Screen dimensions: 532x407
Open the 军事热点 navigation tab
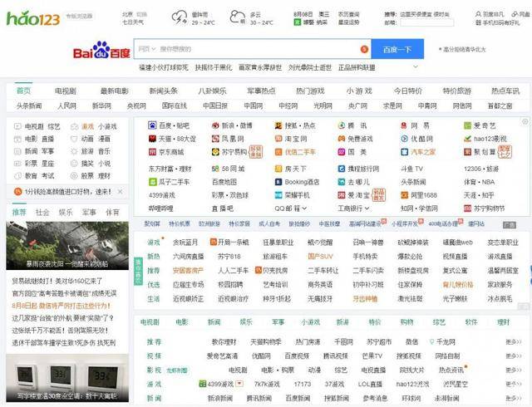[261, 91]
